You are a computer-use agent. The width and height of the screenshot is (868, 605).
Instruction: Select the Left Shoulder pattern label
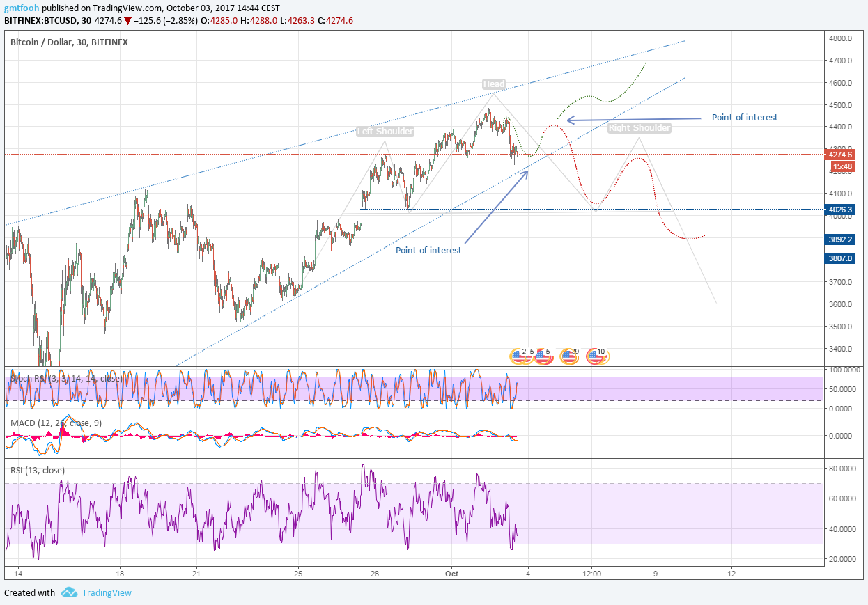pos(385,131)
